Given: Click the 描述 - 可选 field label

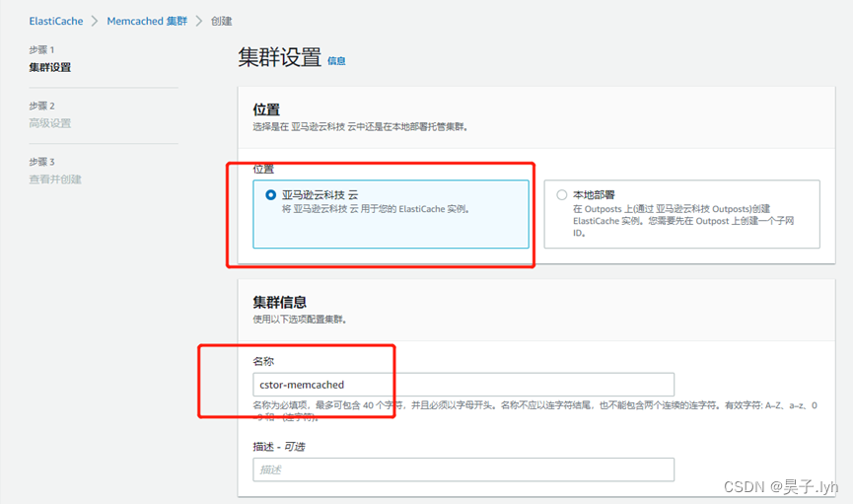Looking at the screenshot, I should [x=279, y=447].
